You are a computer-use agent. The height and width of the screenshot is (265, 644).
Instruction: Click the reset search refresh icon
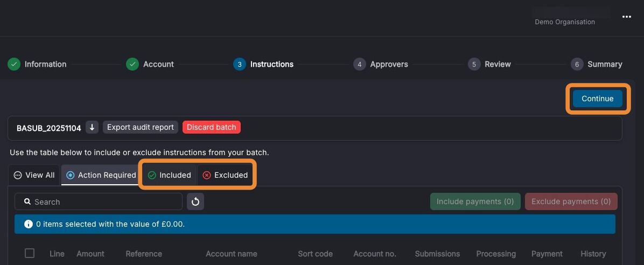(x=195, y=202)
